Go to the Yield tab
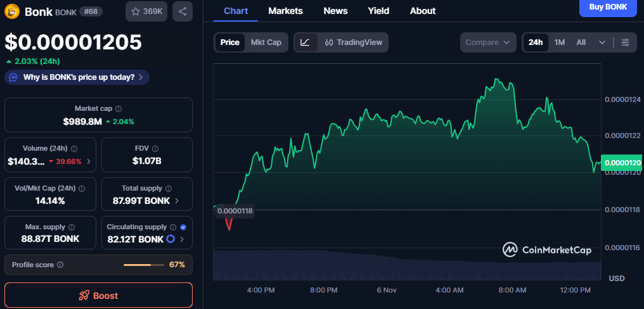Viewport: 644px width, 309px height. [378, 11]
